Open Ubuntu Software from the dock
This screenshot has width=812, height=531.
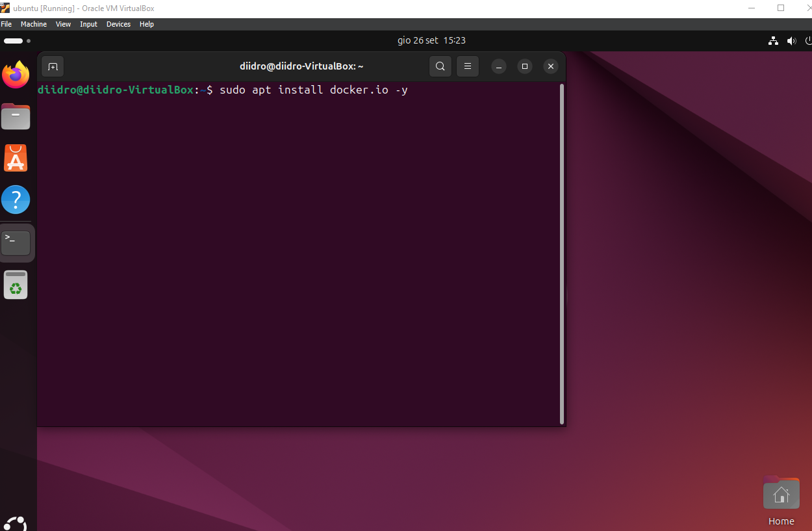point(16,158)
